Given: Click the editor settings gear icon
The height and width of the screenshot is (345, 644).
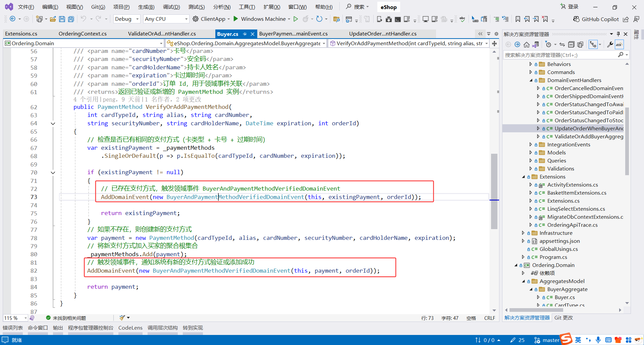Looking at the screenshot, I should click(x=496, y=34).
